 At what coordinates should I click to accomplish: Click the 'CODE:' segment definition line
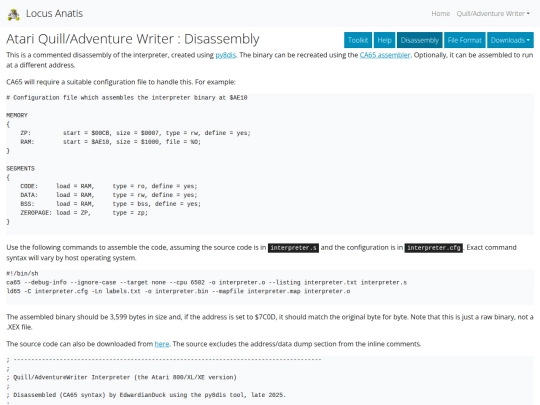(109, 186)
